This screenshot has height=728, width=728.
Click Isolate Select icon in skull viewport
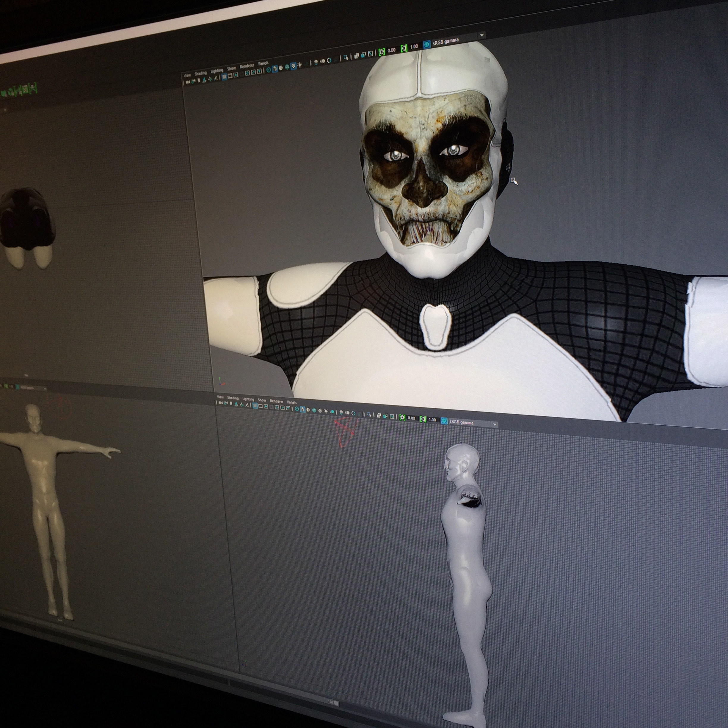346,58
